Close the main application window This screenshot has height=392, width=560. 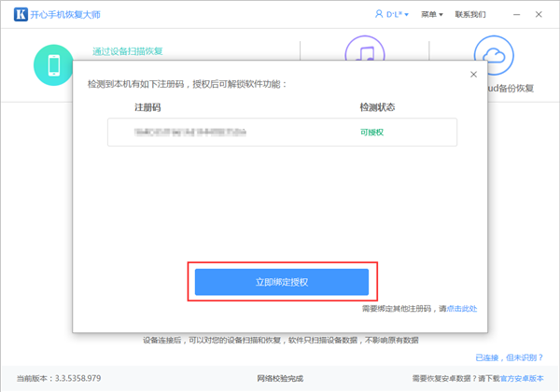point(539,14)
